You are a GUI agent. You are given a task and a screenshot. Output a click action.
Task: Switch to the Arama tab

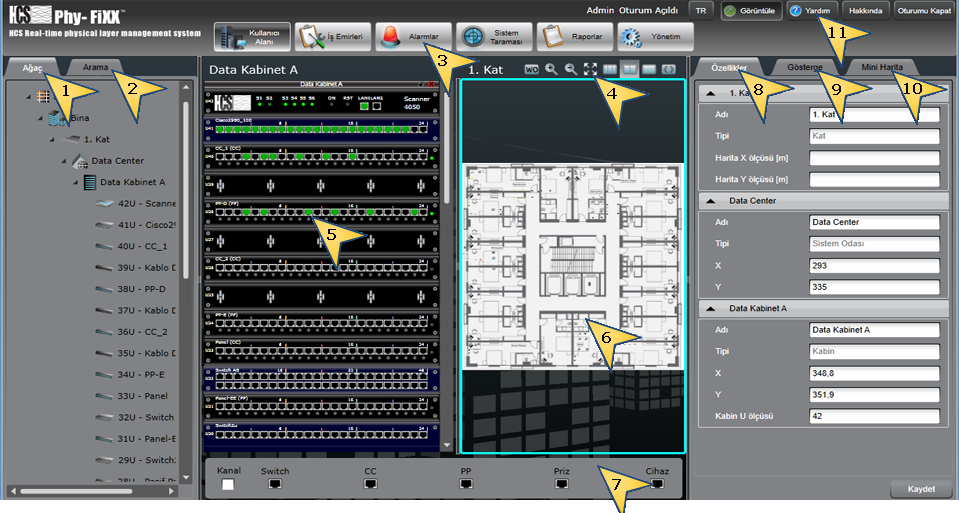pyautogui.click(x=97, y=66)
